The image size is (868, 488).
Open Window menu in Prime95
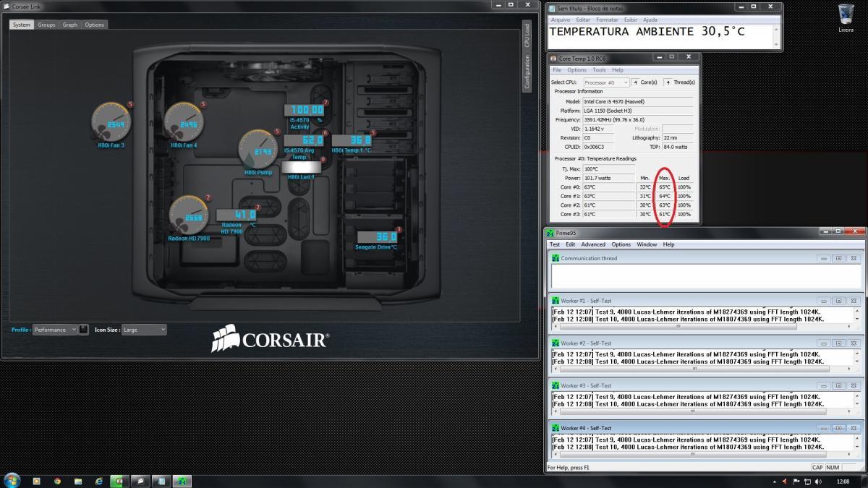647,244
